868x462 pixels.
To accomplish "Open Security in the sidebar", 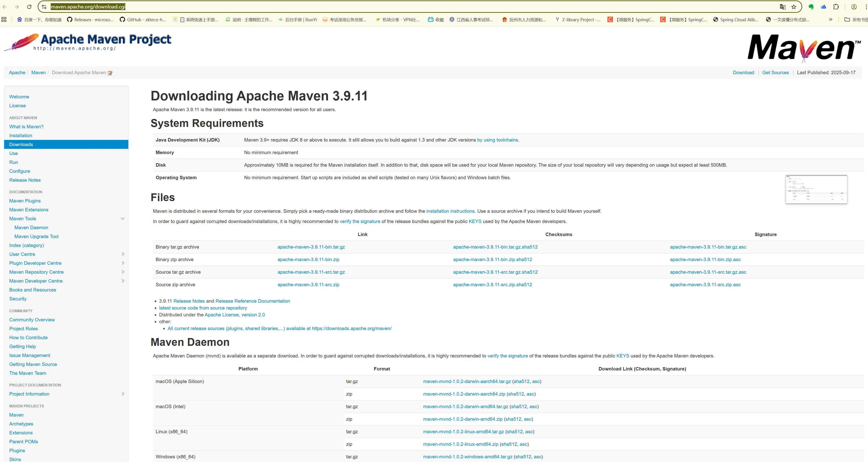I will tap(18, 299).
